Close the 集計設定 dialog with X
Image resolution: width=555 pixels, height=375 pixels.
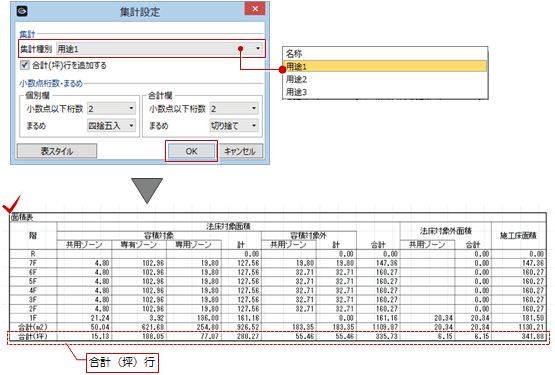pyautogui.click(x=255, y=9)
